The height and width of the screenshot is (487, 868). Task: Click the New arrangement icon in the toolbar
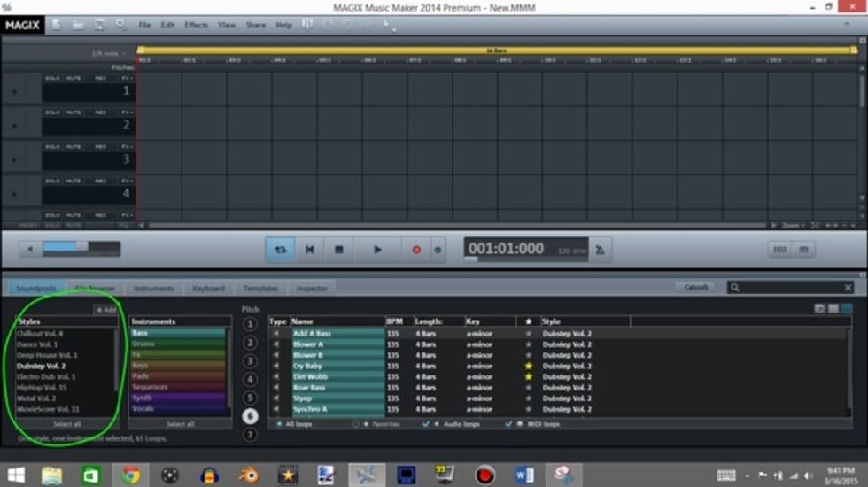56,25
